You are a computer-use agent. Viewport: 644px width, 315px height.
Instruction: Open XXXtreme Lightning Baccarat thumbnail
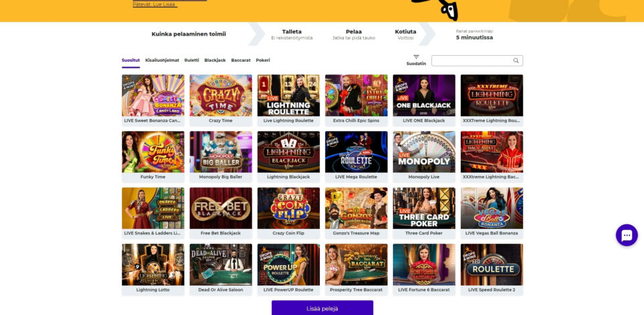492,152
